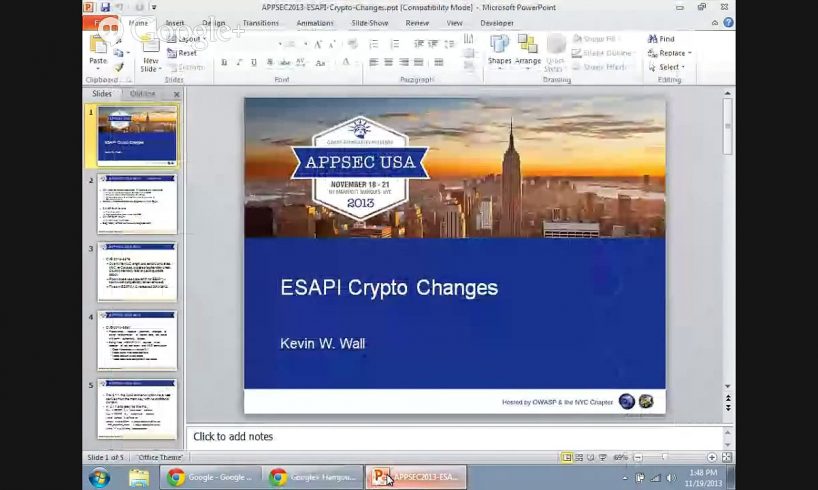Select slide 3 thumbnail
The height and width of the screenshot is (490, 818).
click(x=137, y=272)
